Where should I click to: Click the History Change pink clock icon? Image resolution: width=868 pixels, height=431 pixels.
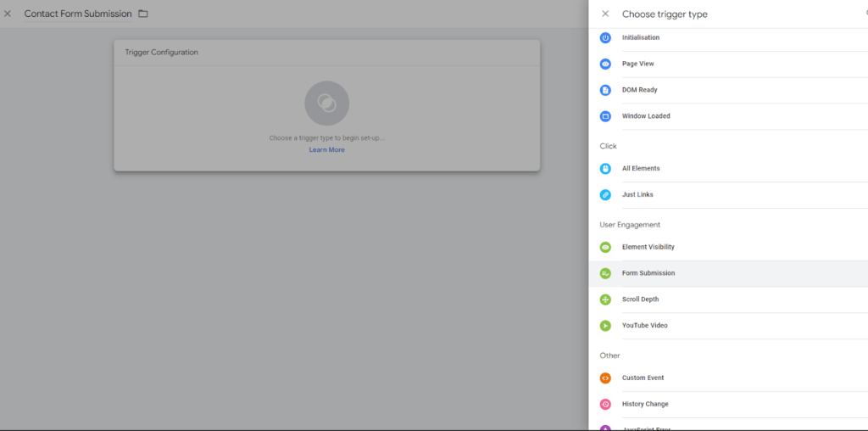click(605, 405)
